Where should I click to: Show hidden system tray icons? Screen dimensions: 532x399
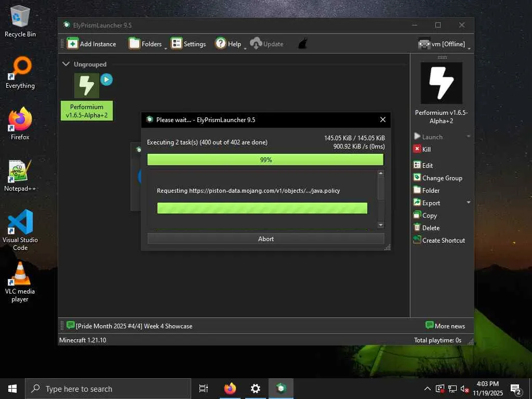coord(428,389)
